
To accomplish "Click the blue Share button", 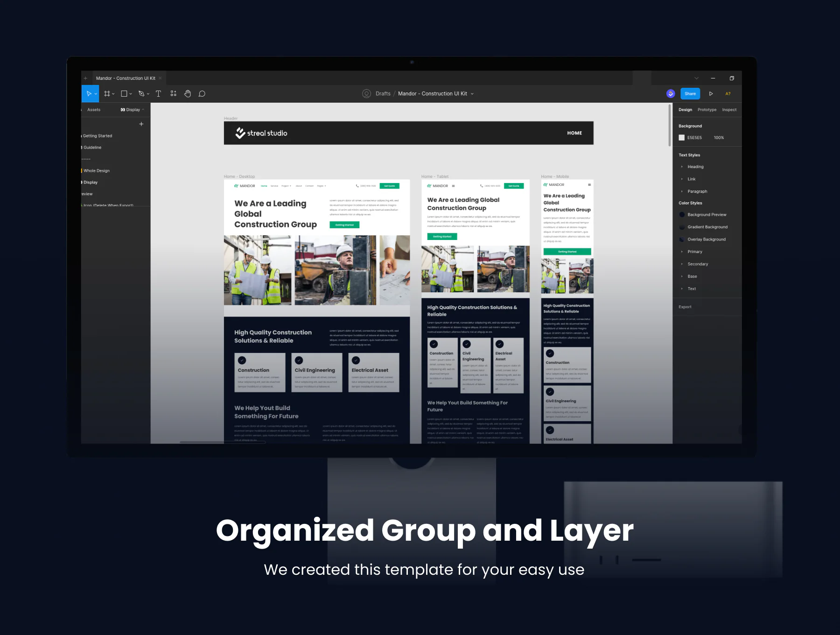I will (690, 94).
